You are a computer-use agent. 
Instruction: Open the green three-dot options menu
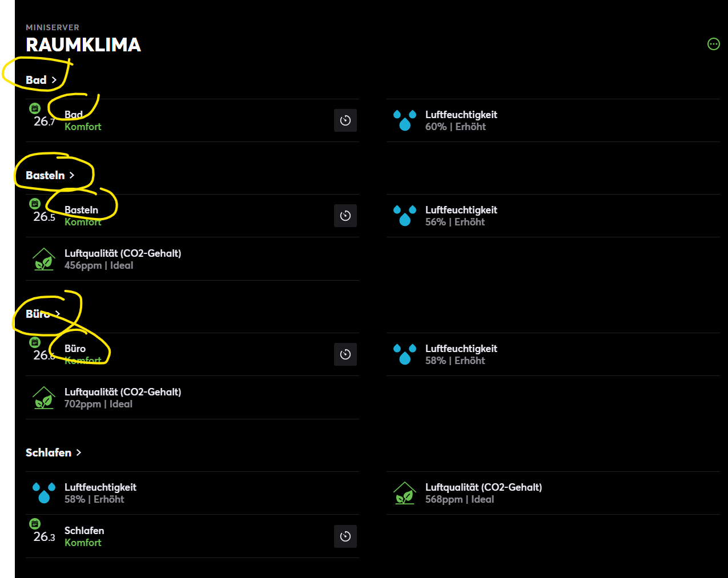pyautogui.click(x=713, y=44)
